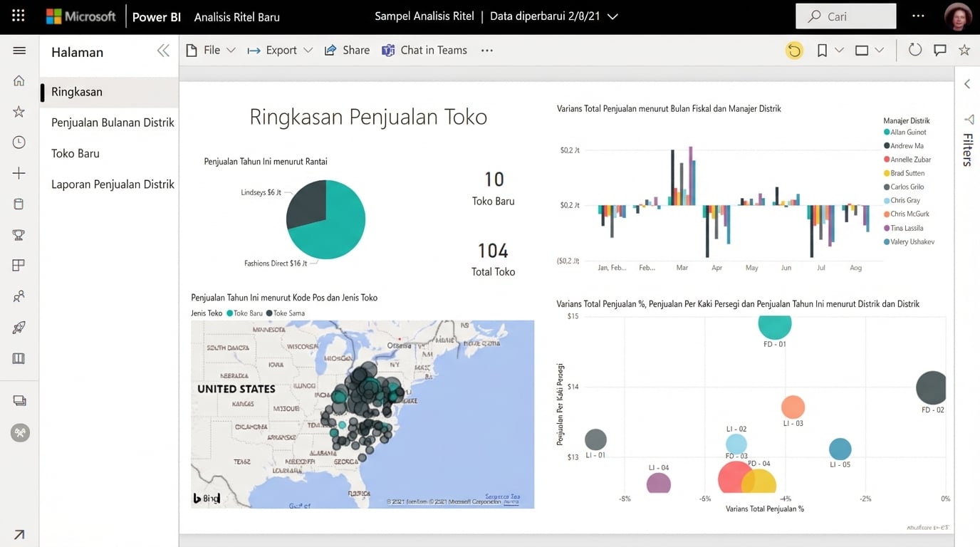View Recent items using the clock icon

pyautogui.click(x=19, y=142)
